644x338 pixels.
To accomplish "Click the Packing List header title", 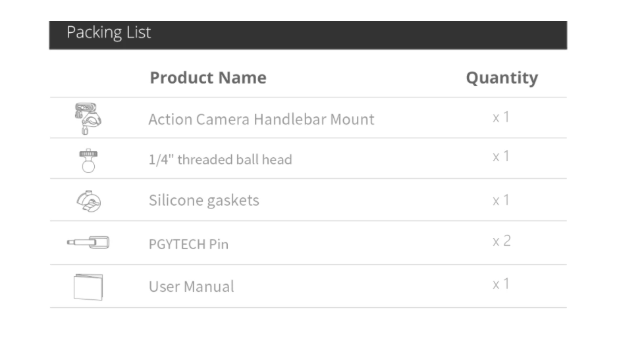I will [x=109, y=33].
